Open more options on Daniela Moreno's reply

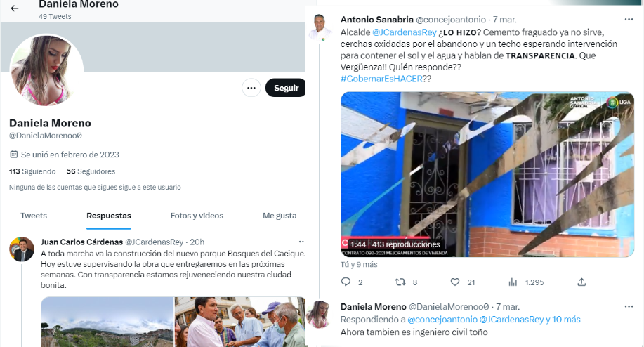(629, 306)
